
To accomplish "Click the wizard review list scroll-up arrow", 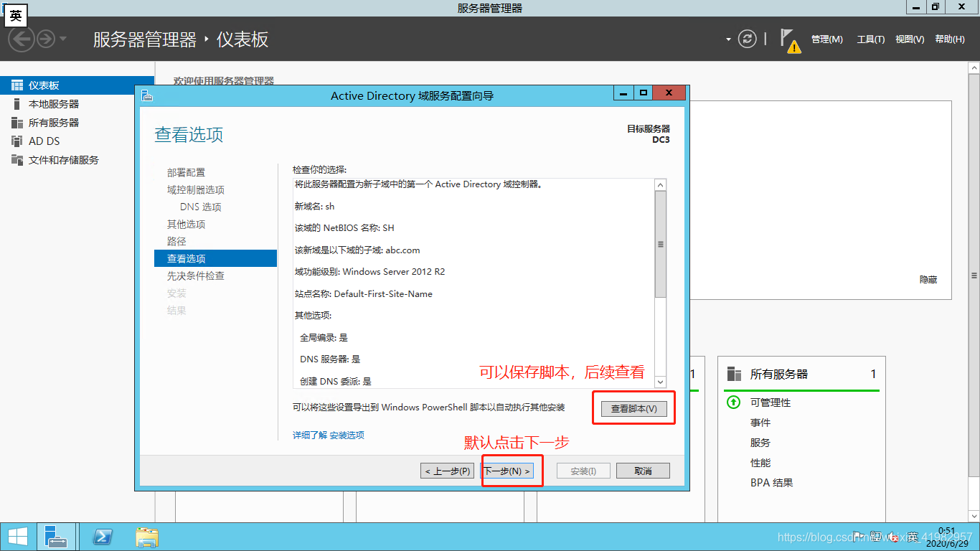I will [661, 184].
